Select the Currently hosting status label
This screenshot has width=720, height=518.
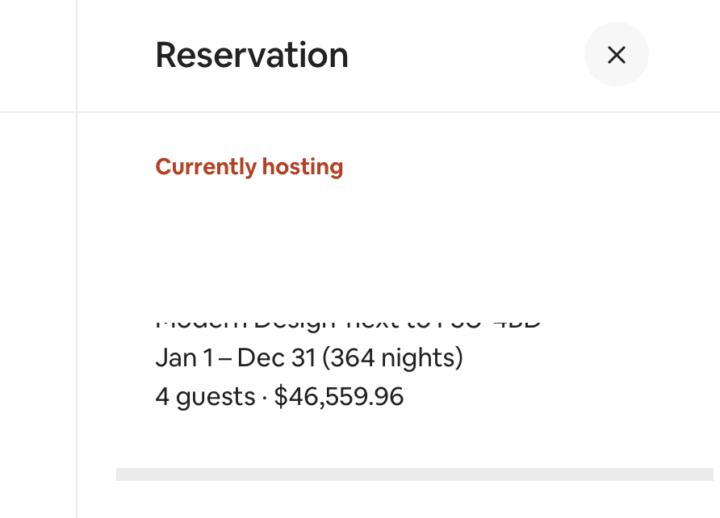(x=249, y=167)
